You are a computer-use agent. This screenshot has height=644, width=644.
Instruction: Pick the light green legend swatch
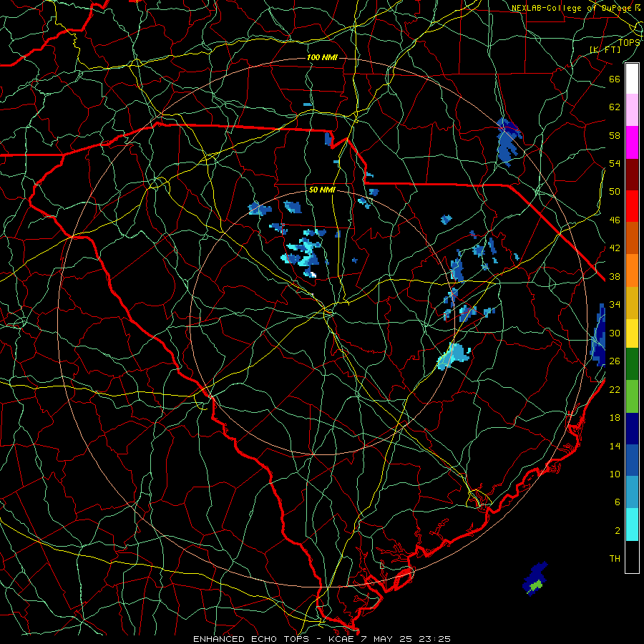632,396
